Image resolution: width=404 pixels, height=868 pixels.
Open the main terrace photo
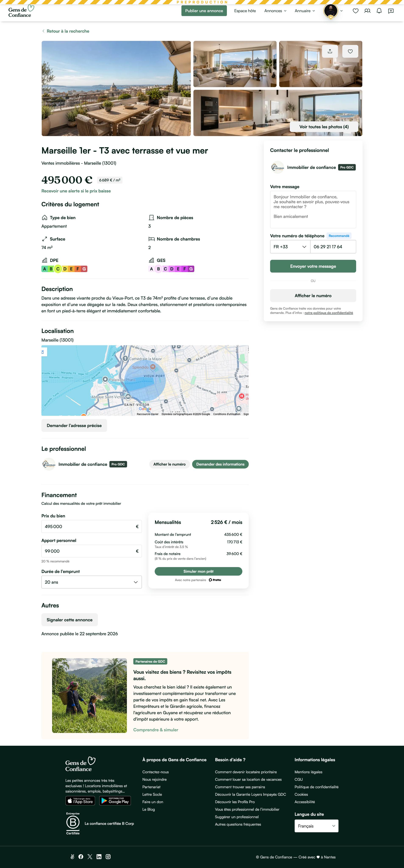[x=116, y=88]
